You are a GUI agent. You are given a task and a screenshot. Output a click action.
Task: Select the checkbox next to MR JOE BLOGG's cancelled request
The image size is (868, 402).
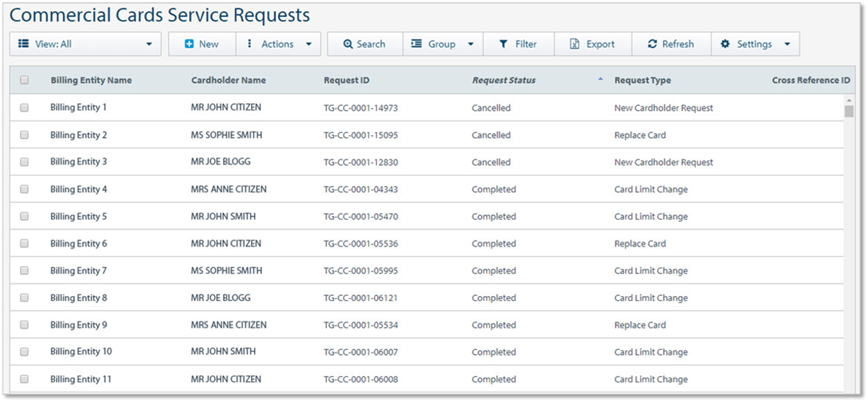click(x=24, y=162)
